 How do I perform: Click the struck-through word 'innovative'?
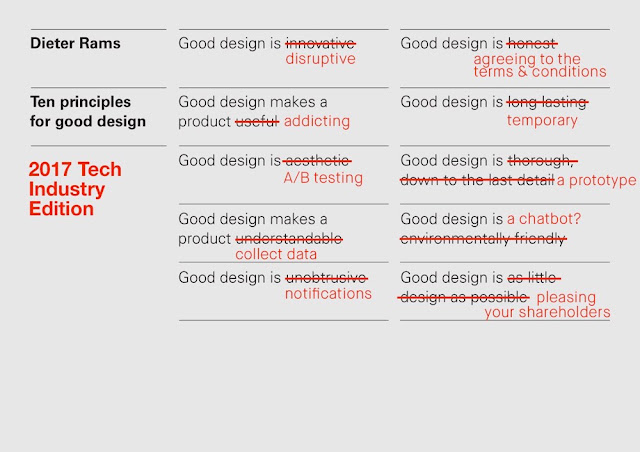pos(320,43)
